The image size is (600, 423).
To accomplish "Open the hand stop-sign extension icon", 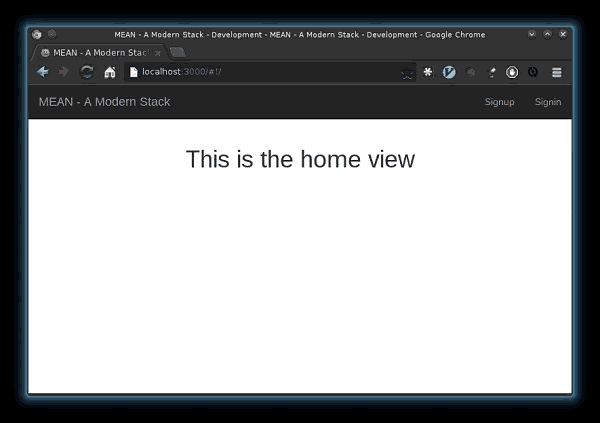I will pyautogui.click(x=512, y=72).
